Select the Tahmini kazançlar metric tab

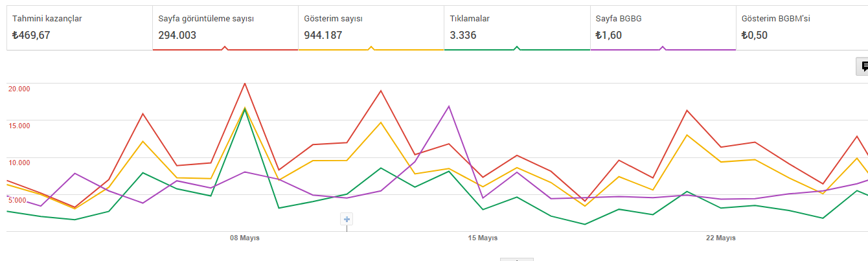[x=79, y=27]
